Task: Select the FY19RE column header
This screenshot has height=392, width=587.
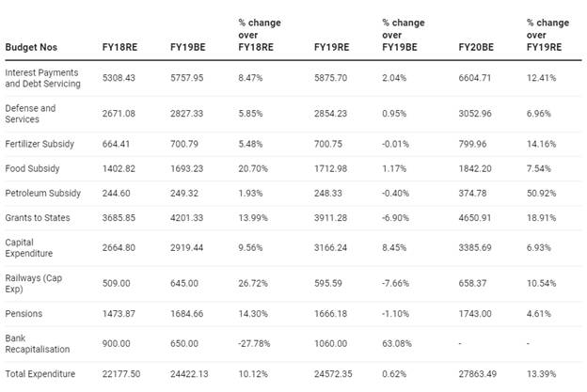Action: 332,48
